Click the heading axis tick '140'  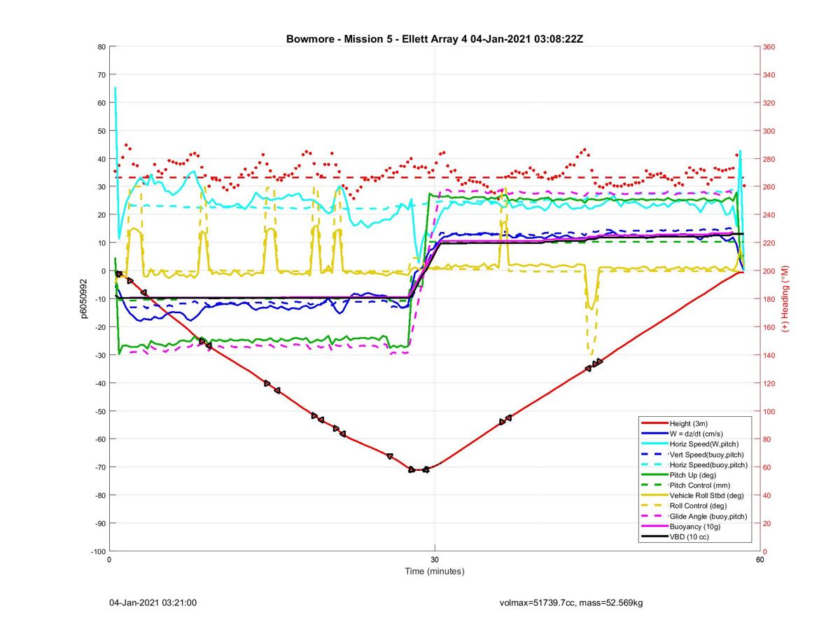(x=769, y=355)
